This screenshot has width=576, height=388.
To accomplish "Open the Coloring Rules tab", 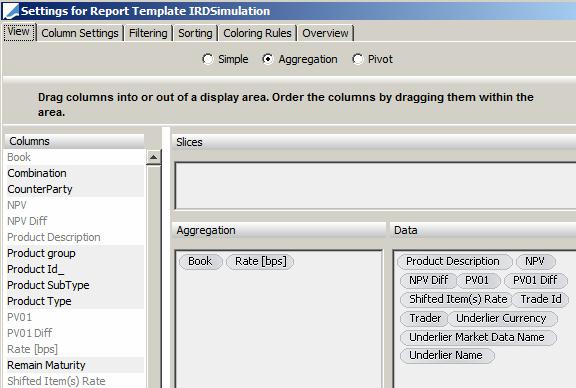I will pos(258,33).
